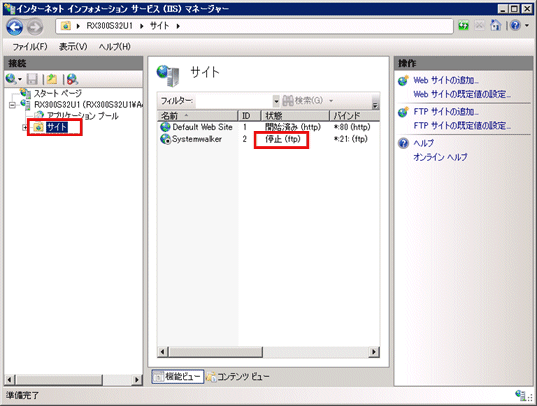Image resolution: width=537 pixels, height=406 pixels.
Task: Switch to the 機能ビュー tab
Action: (x=178, y=377)
